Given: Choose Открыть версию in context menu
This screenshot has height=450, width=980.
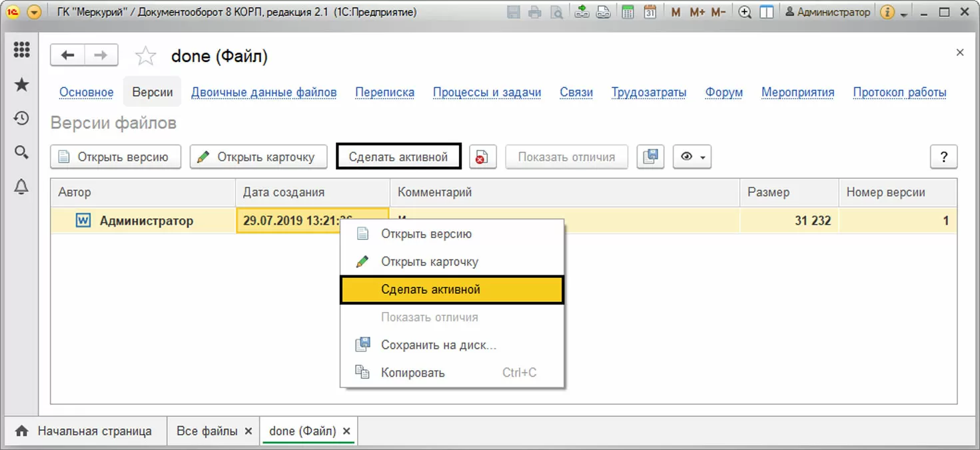Looking at the screenshot, I should [x=452, y=234].
